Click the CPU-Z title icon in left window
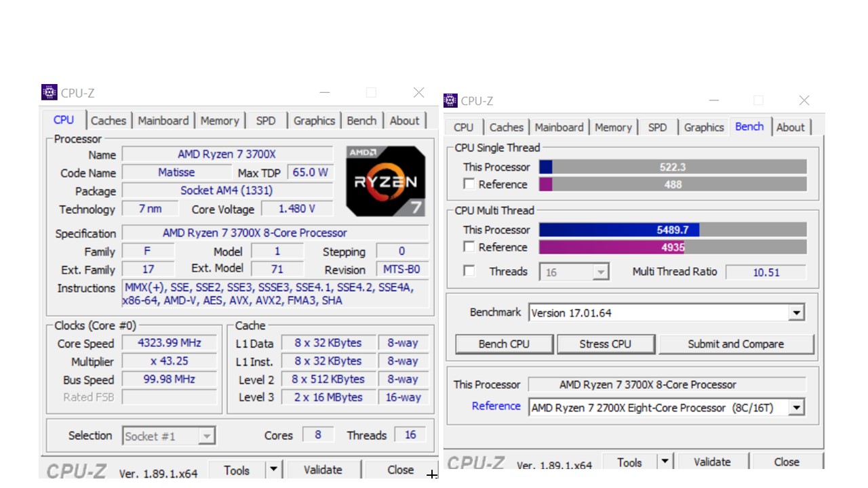The height and width of the screenshot is (488, 868). click(x=49, y=92)
